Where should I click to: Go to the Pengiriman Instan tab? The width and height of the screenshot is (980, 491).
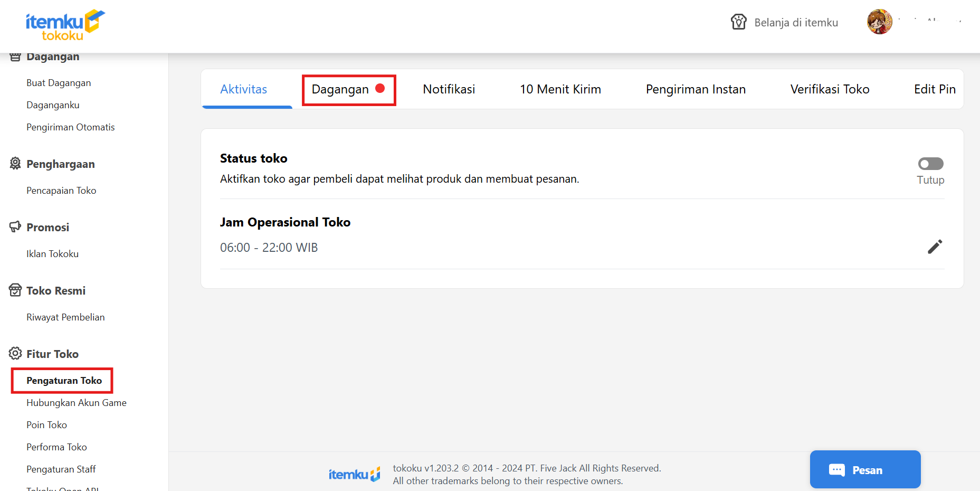pos(695,90)
